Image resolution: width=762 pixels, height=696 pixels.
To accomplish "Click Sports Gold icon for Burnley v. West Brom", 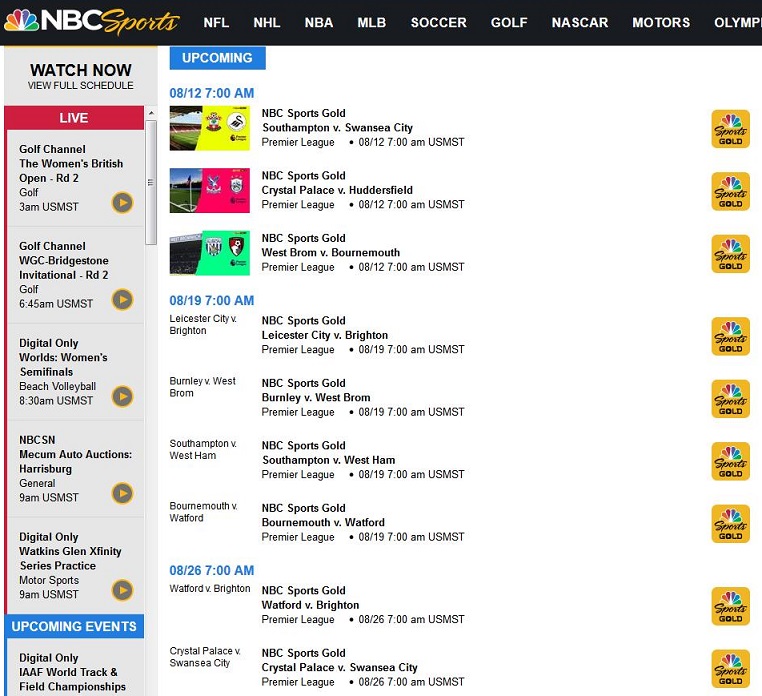I will 730,399.
